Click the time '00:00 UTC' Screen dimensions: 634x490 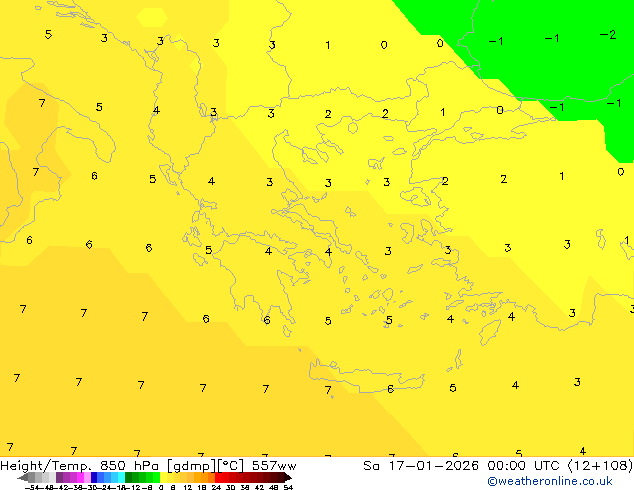tap(525, 466)
